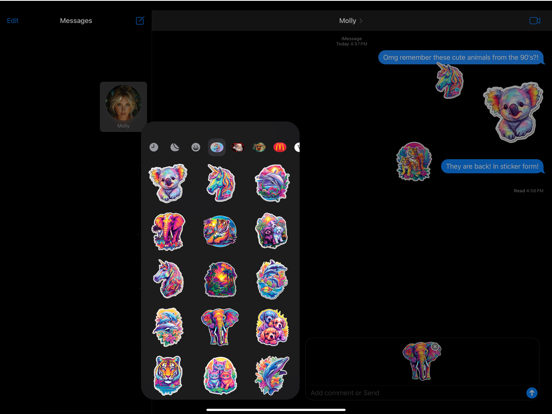Send the message with the blue arrow
552x414 pixels.
pos(532,393)
